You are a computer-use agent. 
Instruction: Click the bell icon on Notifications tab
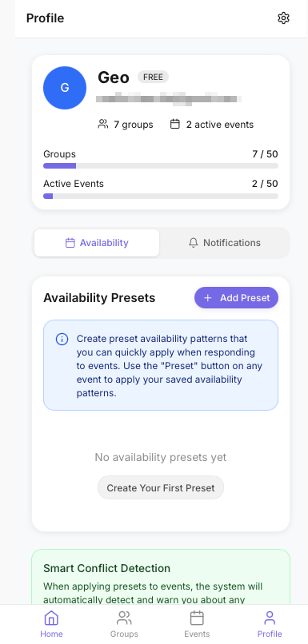click(x=194, y=243)
